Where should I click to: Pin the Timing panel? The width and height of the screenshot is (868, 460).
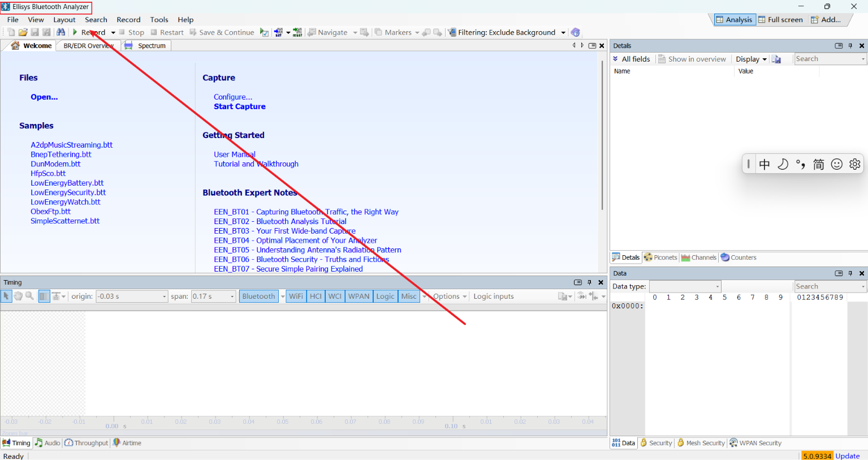[x=589, y=282]
